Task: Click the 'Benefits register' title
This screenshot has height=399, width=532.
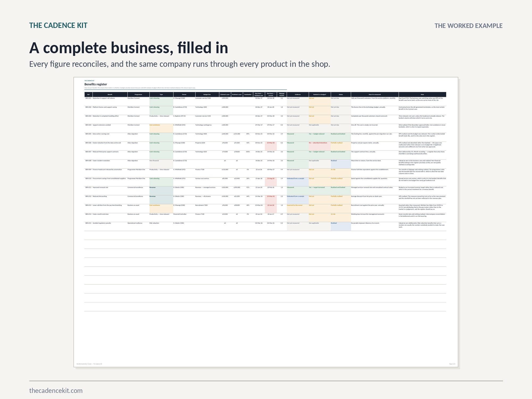Action: 96,84
